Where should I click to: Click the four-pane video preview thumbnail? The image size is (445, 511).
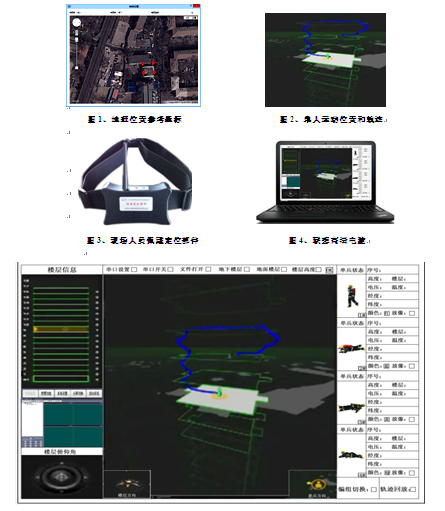tap(62, 423)
